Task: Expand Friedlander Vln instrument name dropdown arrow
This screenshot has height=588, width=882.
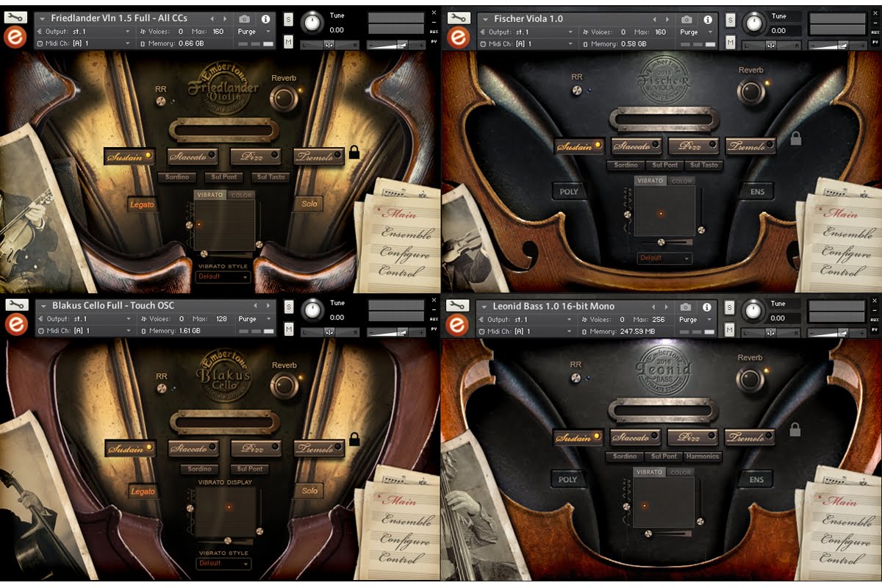Action: (43, 18)
